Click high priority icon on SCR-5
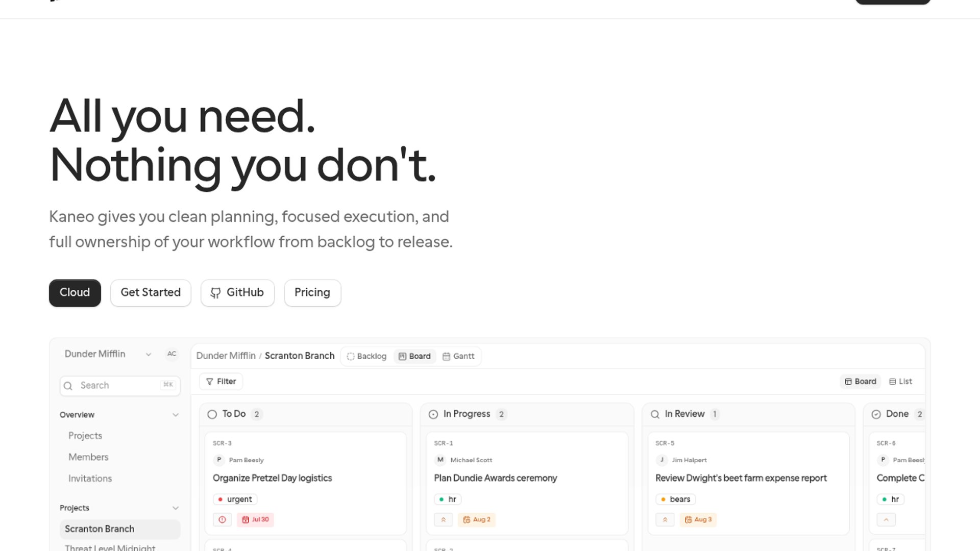This screenshot has width=980, height=551. pos(665,520)
